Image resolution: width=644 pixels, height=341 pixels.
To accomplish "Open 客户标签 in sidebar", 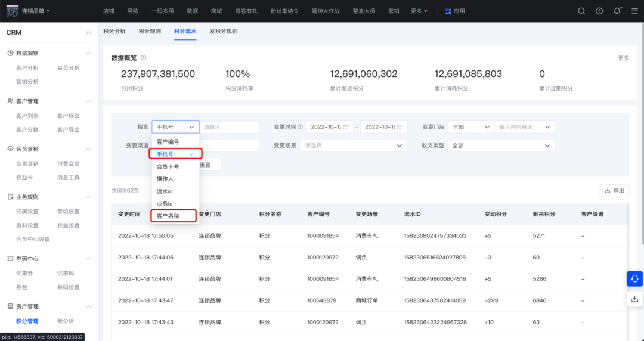I will pyautogui.click(x=68, y=116).
